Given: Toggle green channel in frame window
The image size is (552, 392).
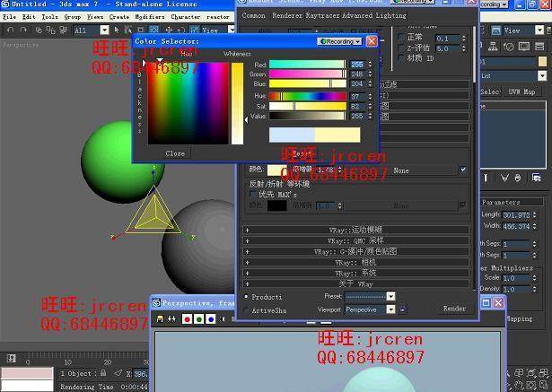Looking at the screenshot, I should tap(199, 319).
